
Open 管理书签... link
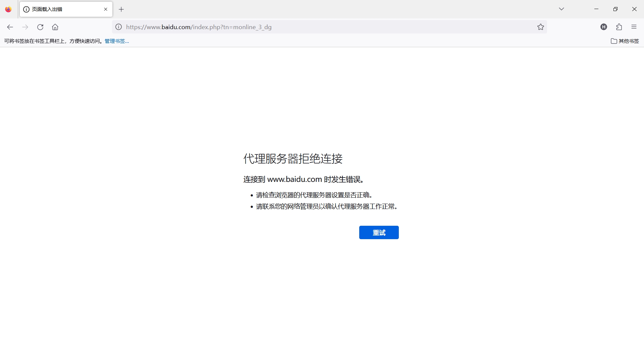click(117, 41)
